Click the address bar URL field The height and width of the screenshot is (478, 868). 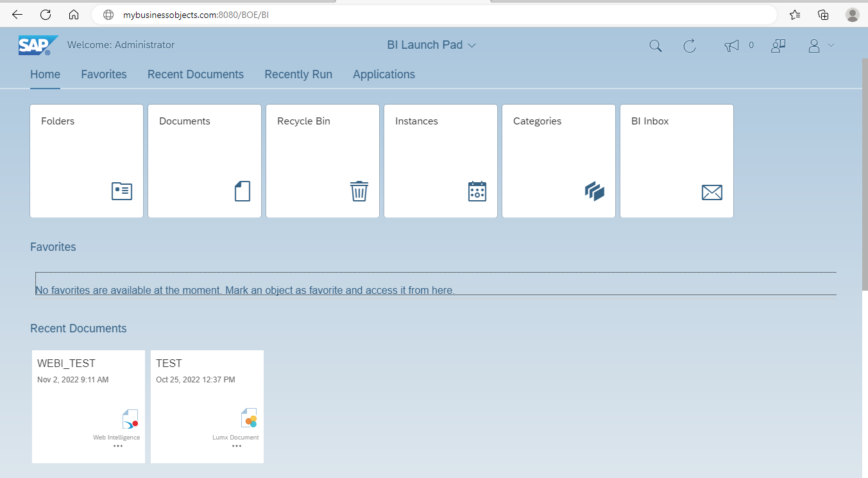tap(434, 15)
